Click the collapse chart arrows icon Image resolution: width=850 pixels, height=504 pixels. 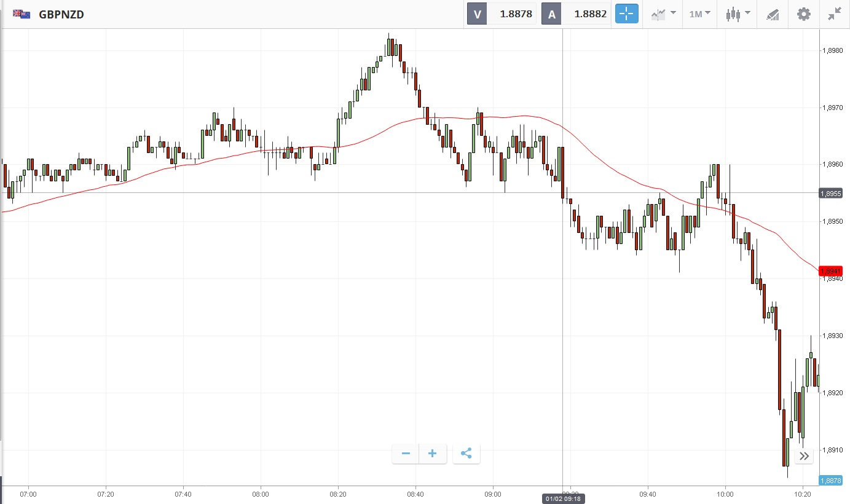click(x=834, y=14)
